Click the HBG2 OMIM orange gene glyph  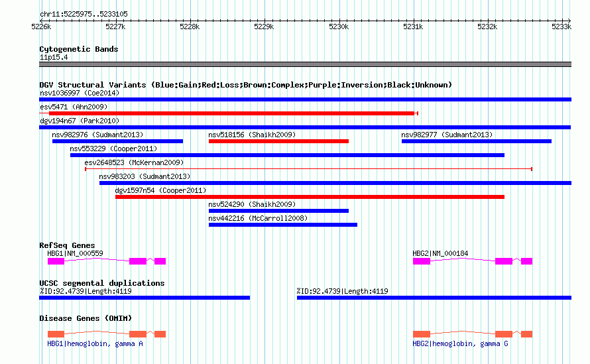click(x=473, y=334)
